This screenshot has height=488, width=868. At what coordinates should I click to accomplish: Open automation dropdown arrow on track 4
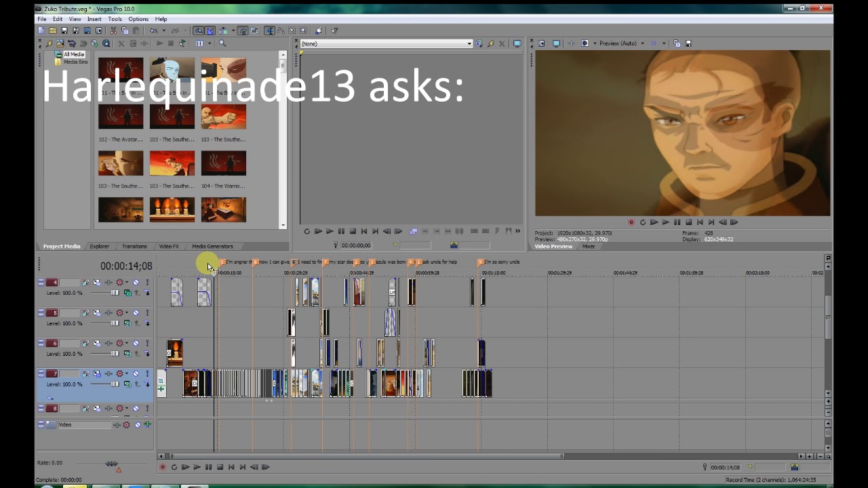127,282
